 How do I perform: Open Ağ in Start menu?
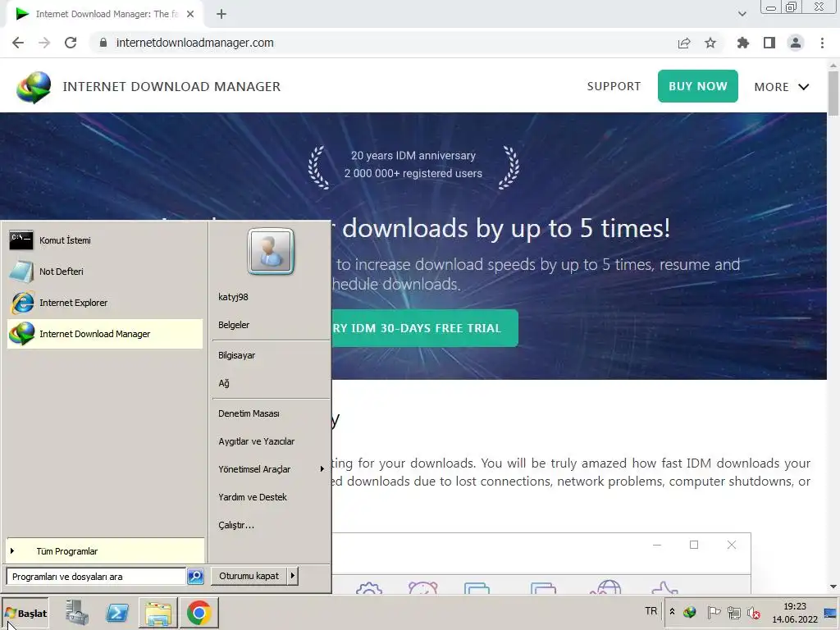coord(224,383)
